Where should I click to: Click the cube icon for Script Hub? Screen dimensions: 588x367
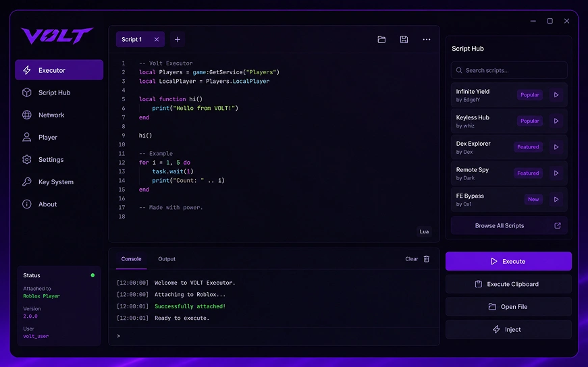[x=26, y=92]
